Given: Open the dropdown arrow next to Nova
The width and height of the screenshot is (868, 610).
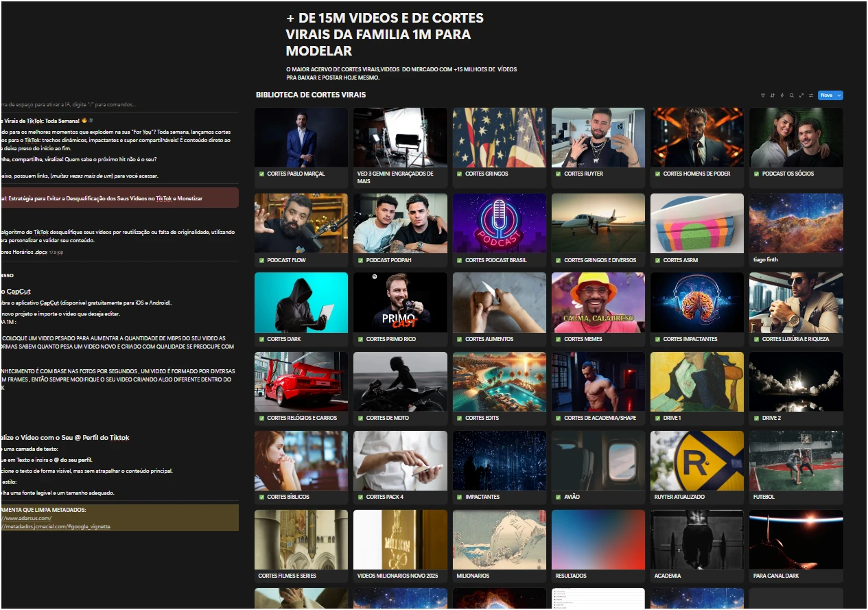Looking at the screenshot, I should point(840,95).
